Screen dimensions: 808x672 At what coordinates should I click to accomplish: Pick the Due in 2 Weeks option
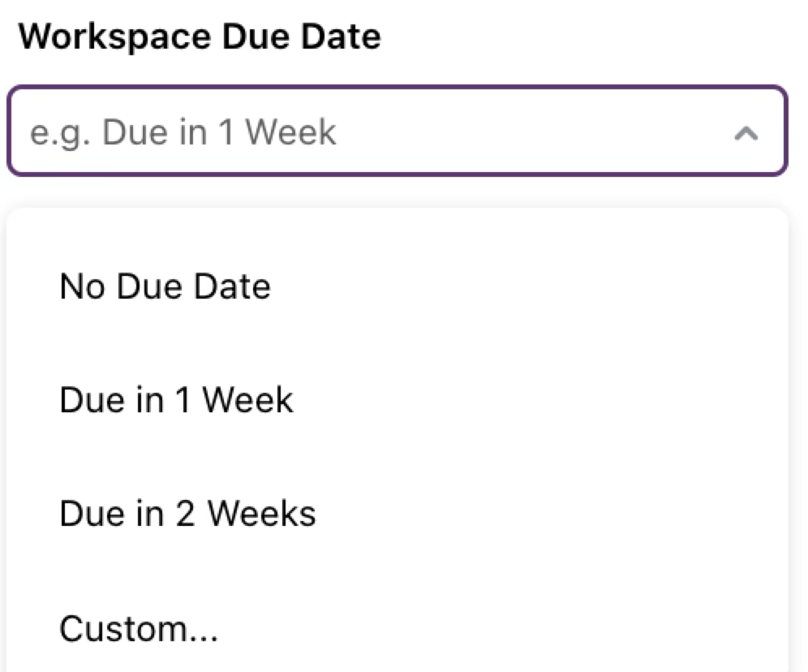click(187, 514)
